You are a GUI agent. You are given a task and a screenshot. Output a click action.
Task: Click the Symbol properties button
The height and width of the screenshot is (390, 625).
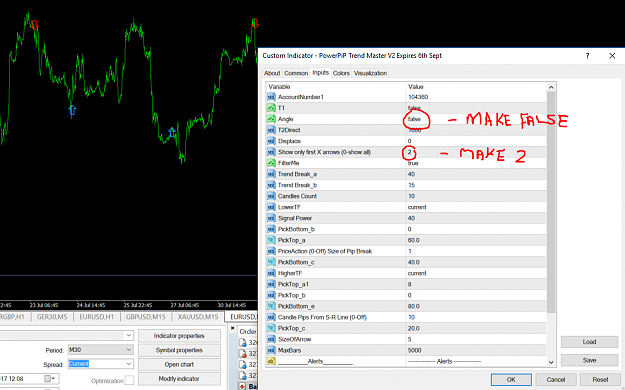tap(179, 350)
